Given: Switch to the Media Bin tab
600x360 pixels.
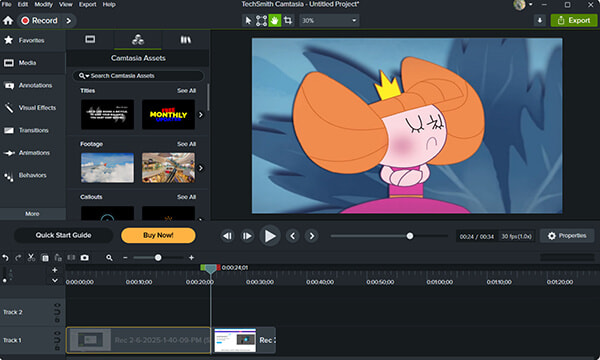Looking at the screenshot, I should point(90,39).
